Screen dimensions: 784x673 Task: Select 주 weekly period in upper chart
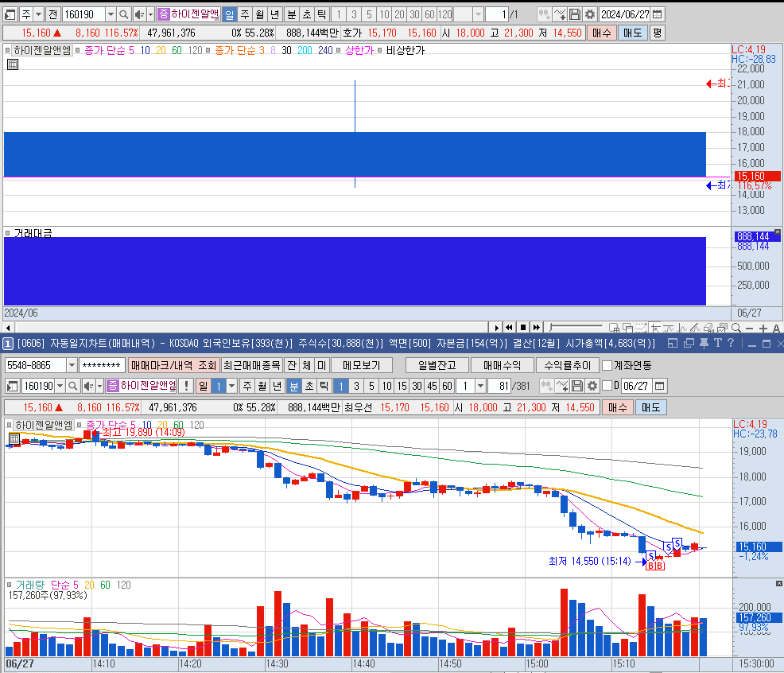pos(245,14)
